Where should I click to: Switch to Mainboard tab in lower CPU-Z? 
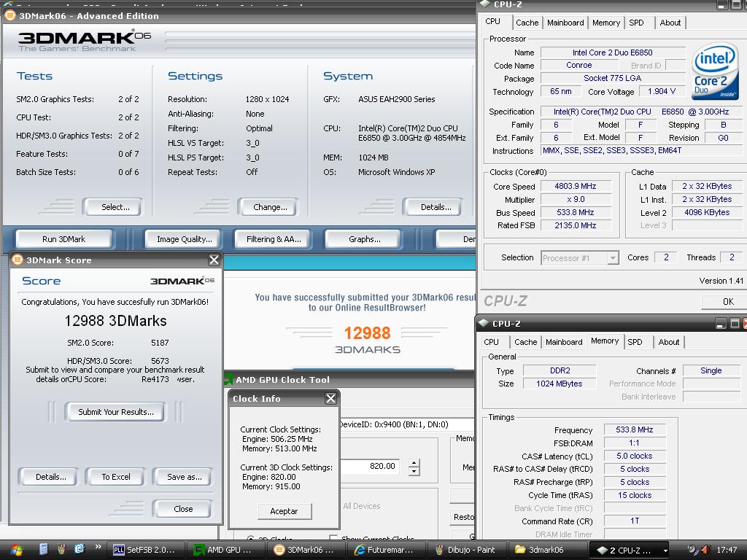564,342
